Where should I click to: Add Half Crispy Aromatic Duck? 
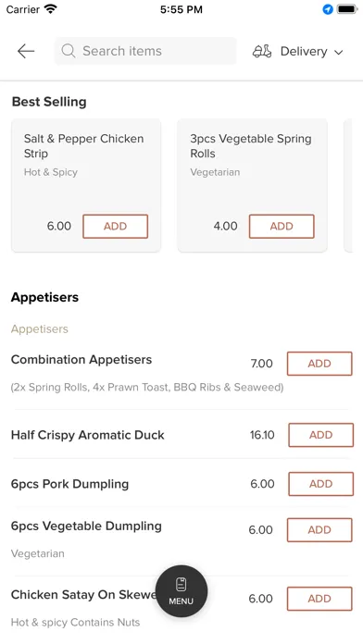320,435
